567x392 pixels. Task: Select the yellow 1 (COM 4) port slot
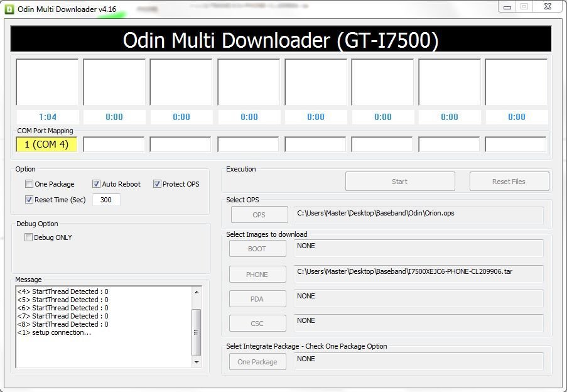click(46, 144)
